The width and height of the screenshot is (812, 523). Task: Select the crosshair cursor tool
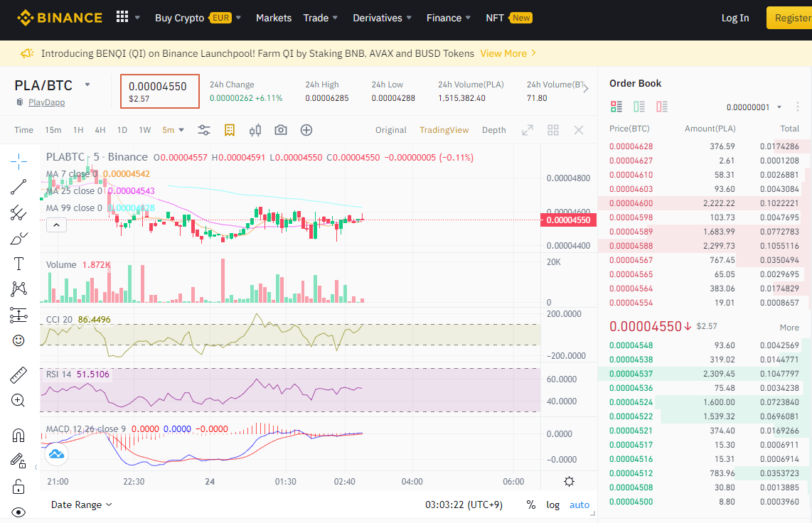click(18, 161)
